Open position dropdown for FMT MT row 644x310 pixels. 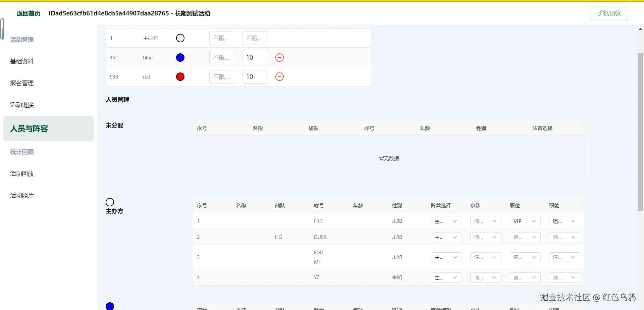525,258
